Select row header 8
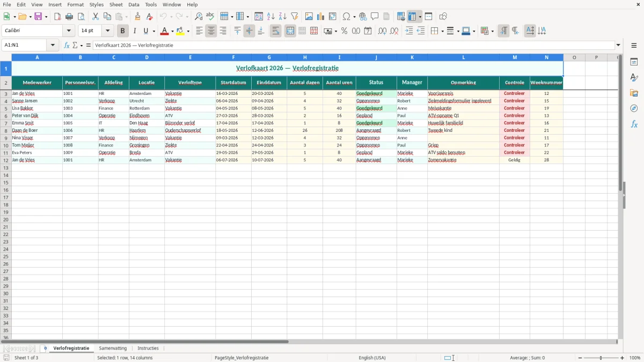This screenshot has height=362, width=644. 6,130
